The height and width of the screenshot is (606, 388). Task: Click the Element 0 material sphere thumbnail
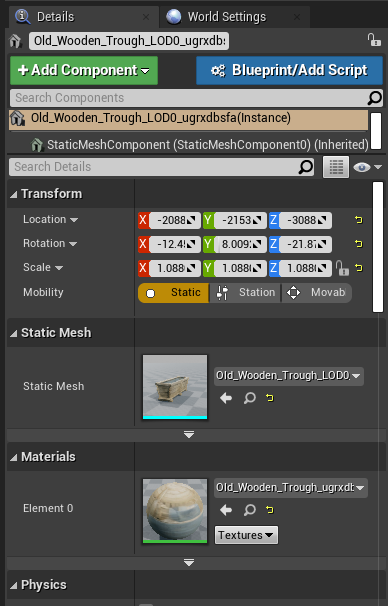[175, 511]
